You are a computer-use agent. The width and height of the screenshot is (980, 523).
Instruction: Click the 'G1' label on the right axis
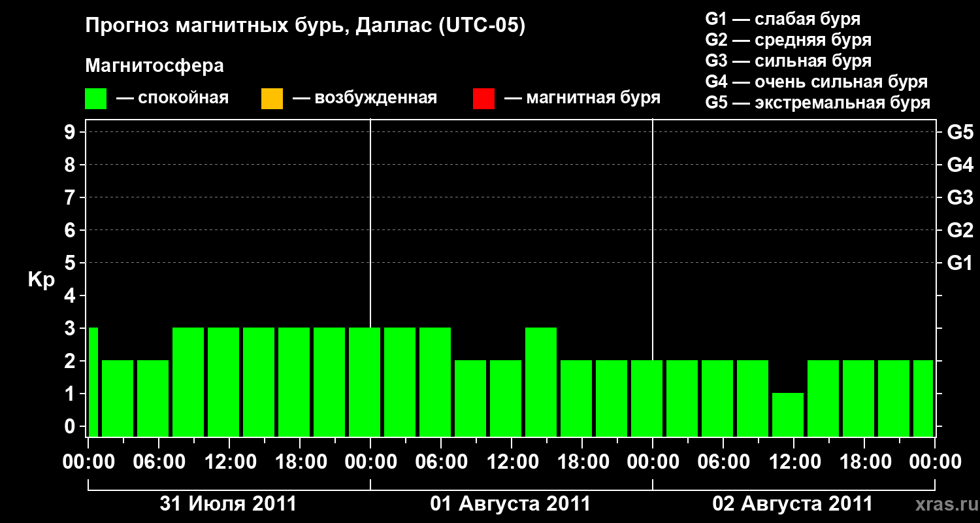(x=960, y=263)
